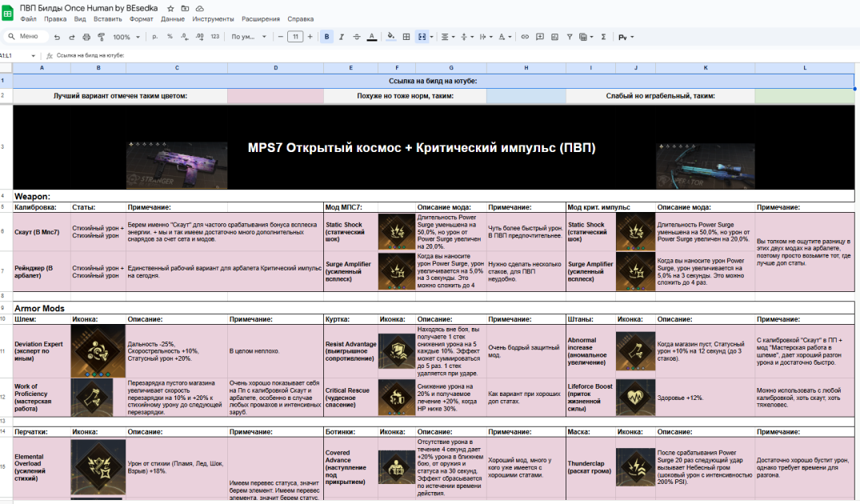Format as currency (р.)

[x=154, y=37]
